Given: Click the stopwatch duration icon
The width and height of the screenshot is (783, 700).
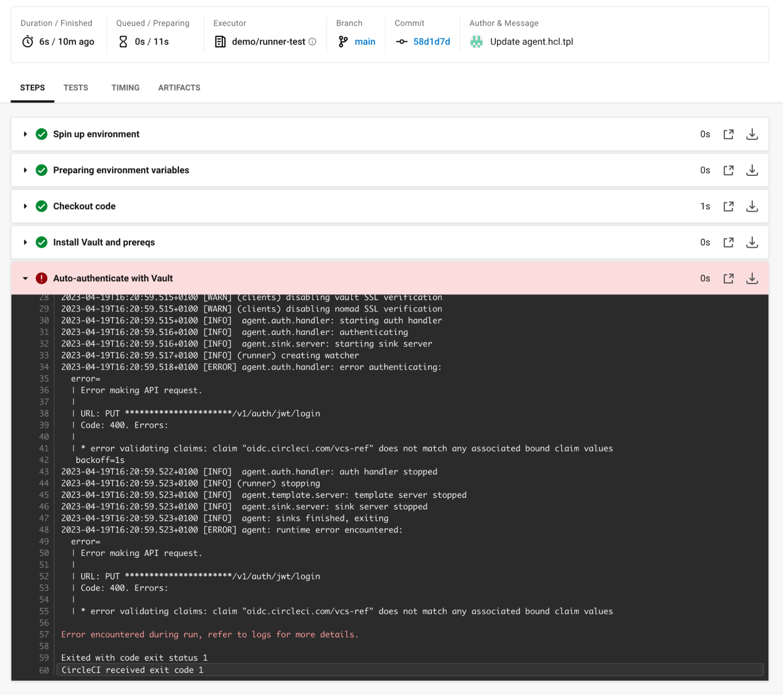Looking at the screenshot, I should (27, 42).
